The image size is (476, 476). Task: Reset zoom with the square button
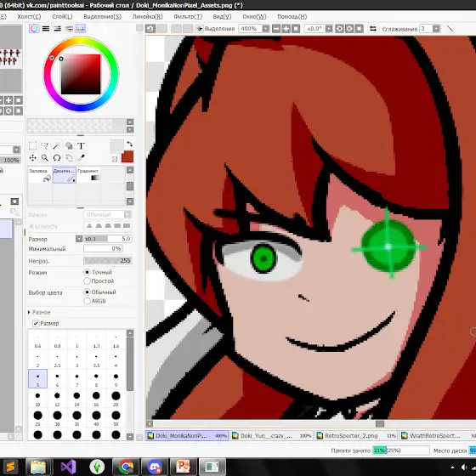296,29
